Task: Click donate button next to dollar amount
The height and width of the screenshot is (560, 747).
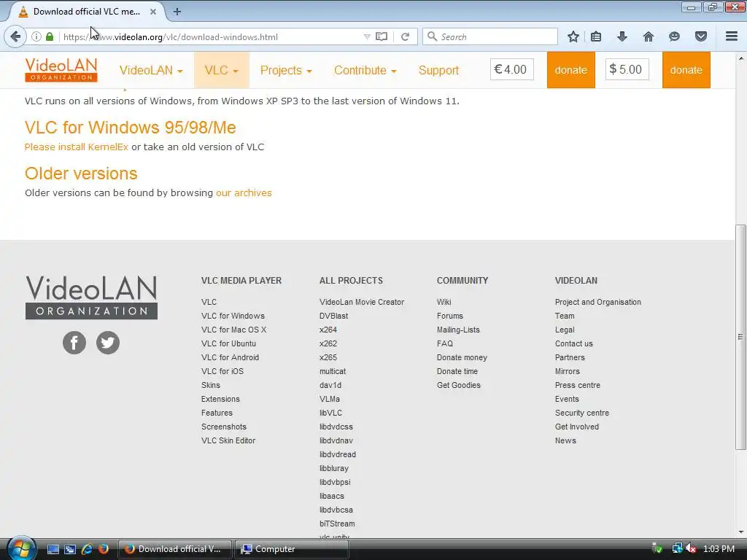Action: pyautogui.click(x=686, y=70)
